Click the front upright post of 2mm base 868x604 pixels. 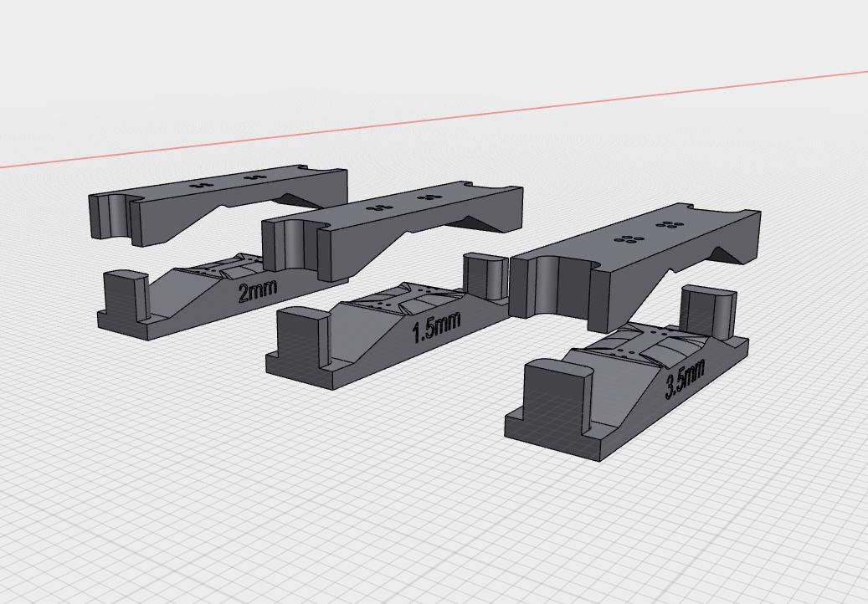point(126,294)
